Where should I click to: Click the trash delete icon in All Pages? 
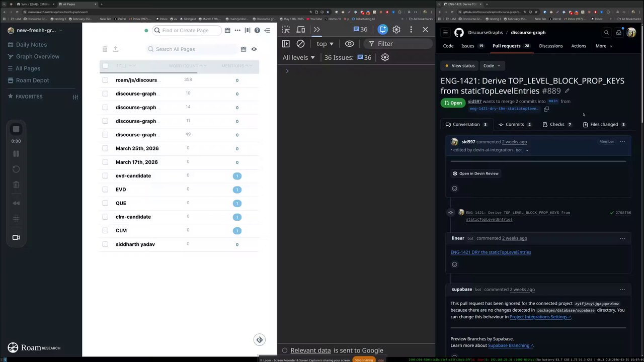coord(105,49)
